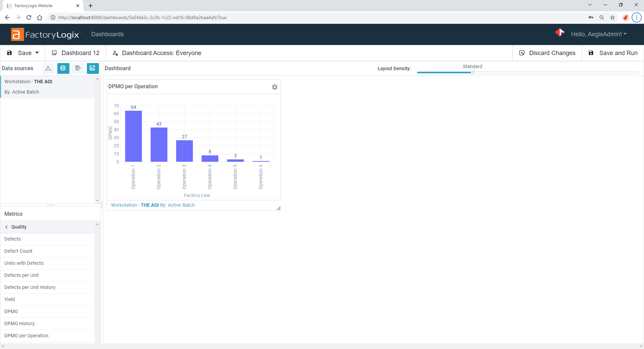
Task: Open DPMO per Operation widget settings gear
Action: tap(275, 87)
